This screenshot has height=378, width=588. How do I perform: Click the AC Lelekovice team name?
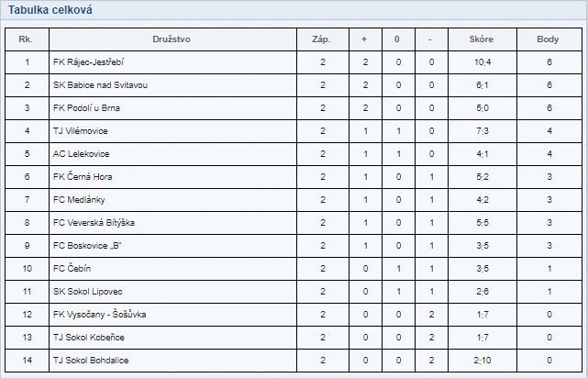(81, 154)
